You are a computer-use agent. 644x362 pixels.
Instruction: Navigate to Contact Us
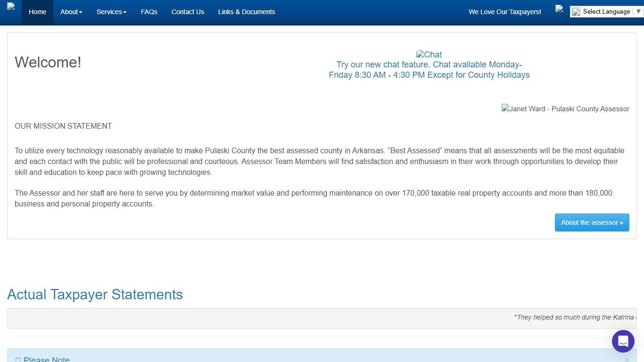point(188,12)
